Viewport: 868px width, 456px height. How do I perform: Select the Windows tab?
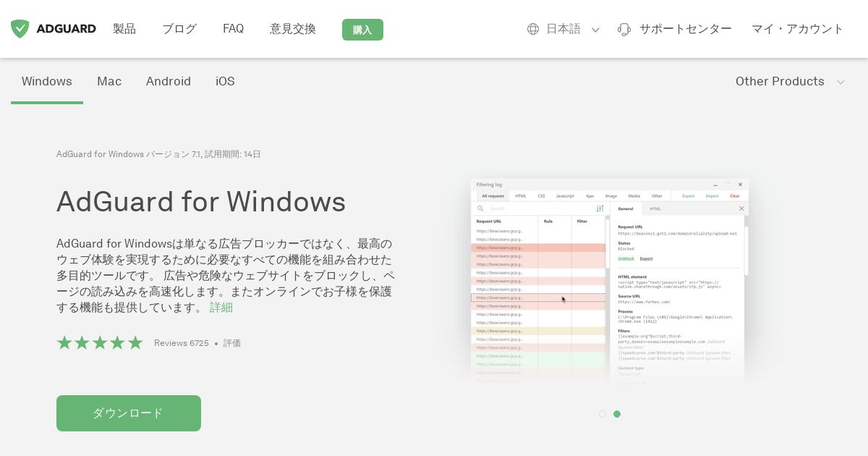click(x=47, y=81)
